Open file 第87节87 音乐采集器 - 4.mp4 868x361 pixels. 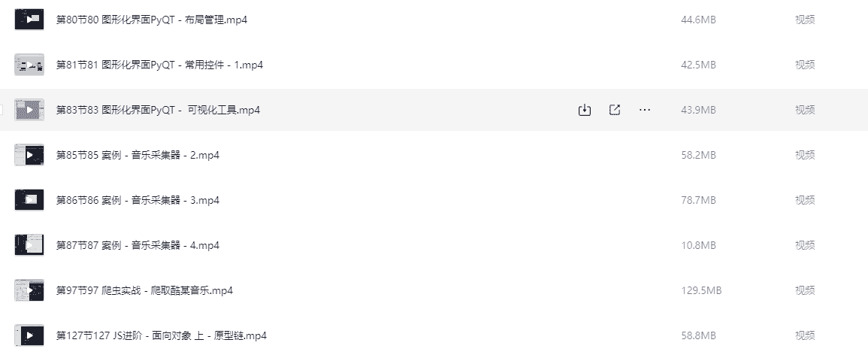(x=138, y=245)
